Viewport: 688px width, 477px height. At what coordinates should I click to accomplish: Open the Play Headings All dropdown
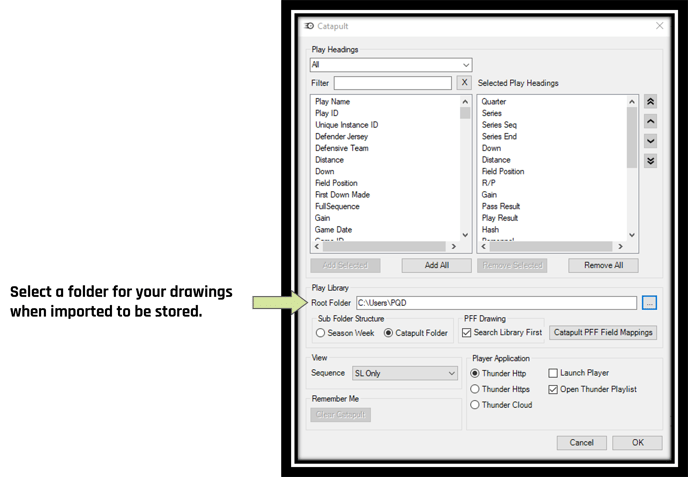point(391,65)
